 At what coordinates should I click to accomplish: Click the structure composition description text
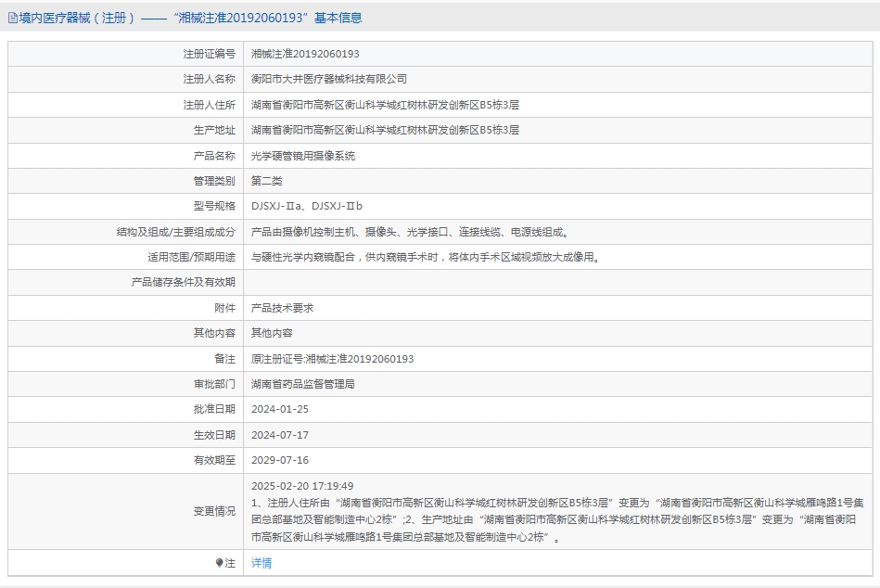pyautogui.click(x=409, y=232)
